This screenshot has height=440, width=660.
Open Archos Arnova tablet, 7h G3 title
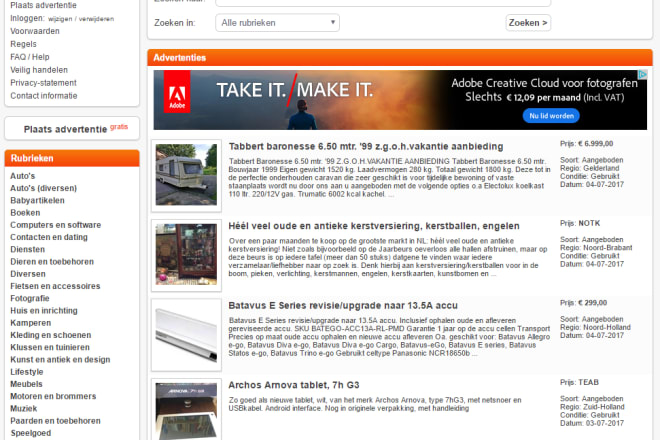pos(294,385)
